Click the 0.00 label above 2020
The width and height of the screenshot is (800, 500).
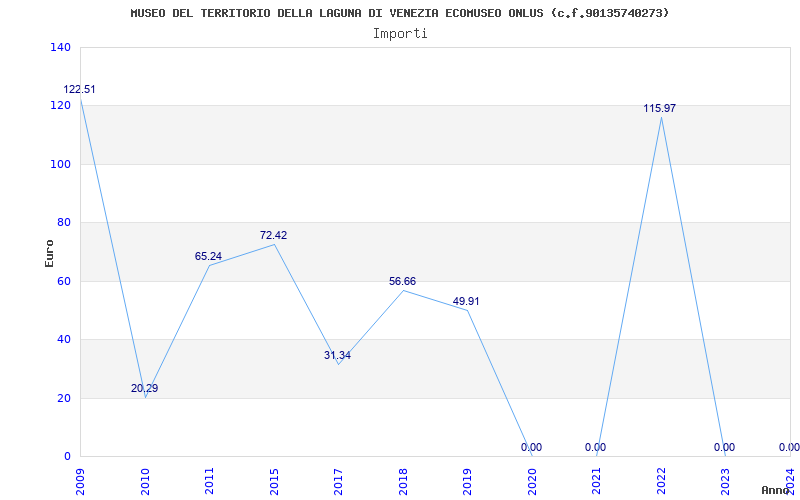tap(532, 447)
